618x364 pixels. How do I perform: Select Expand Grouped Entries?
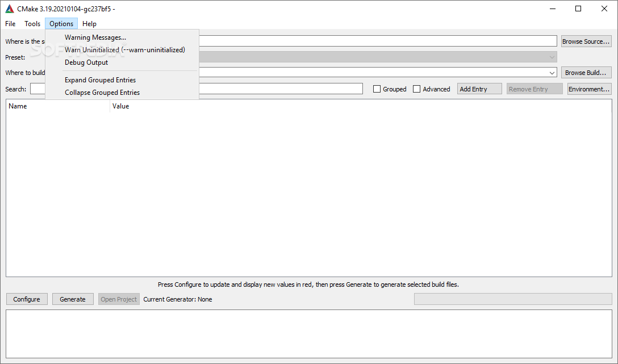pos(122,80)
